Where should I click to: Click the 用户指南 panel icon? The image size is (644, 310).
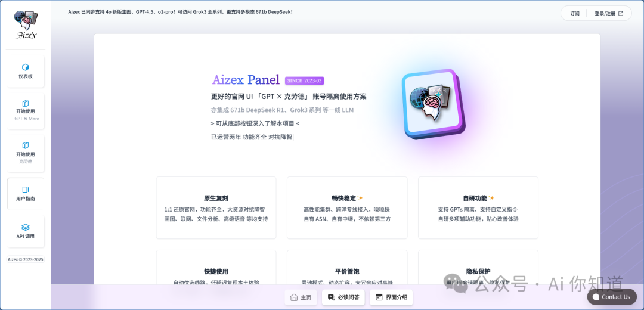(26, 190)
